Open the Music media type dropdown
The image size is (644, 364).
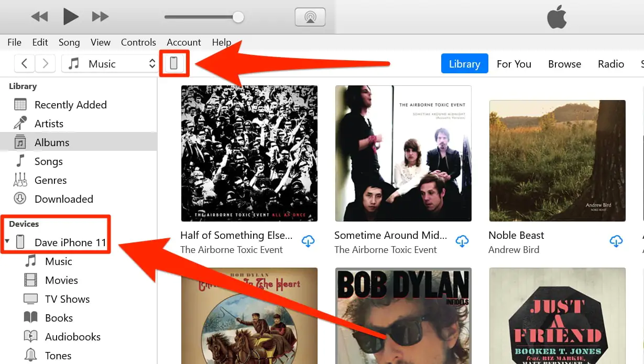tap(110, 64)
